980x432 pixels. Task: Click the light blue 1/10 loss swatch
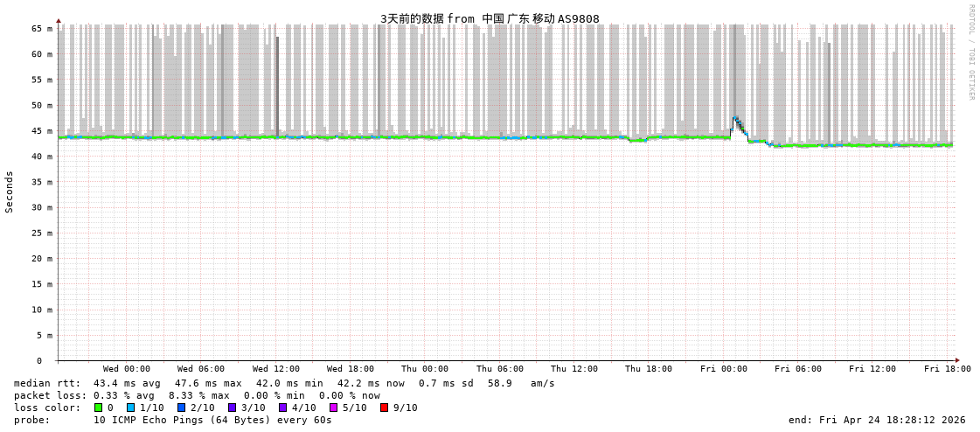[130, 408]
